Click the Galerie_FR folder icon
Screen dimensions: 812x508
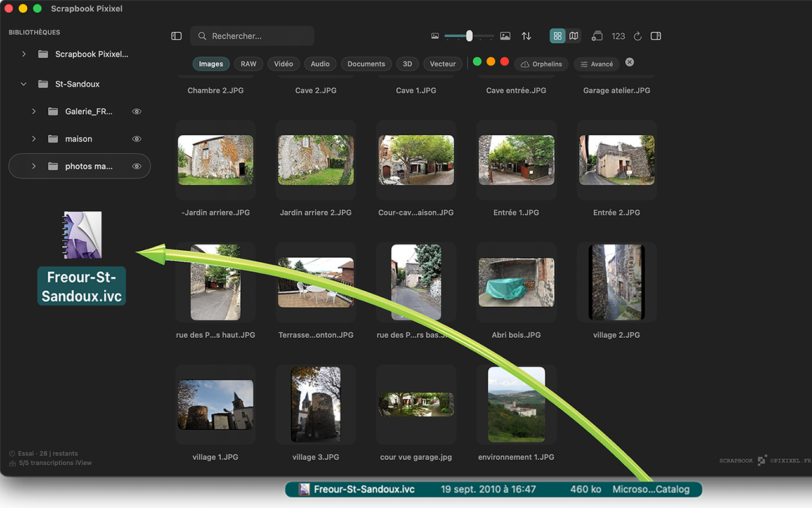[53, 111]
